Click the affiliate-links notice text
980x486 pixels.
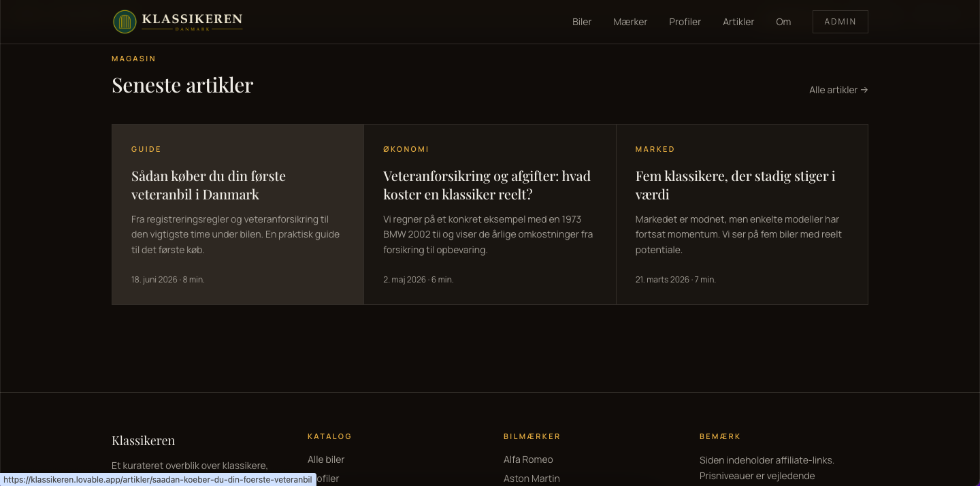coord(767,468)
